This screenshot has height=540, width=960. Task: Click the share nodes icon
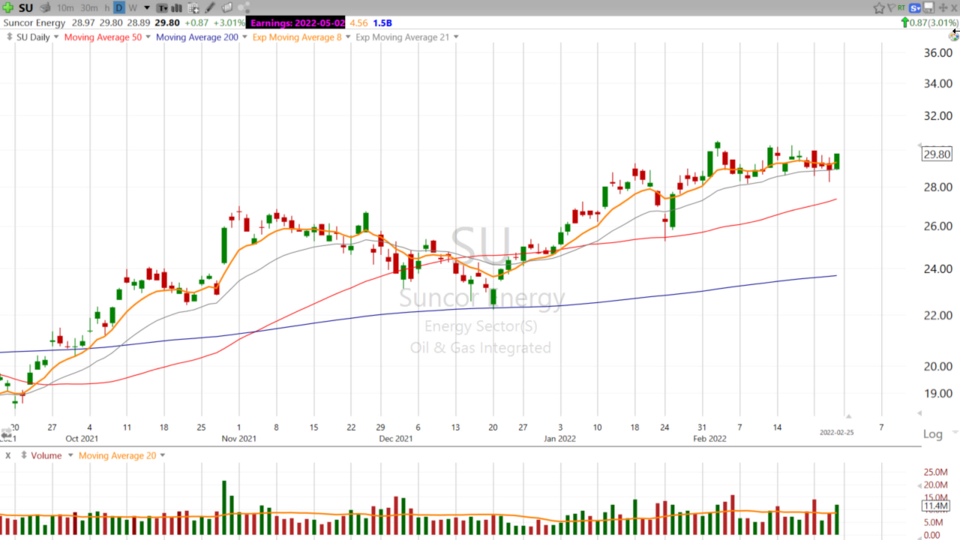(x=244, y=8)
